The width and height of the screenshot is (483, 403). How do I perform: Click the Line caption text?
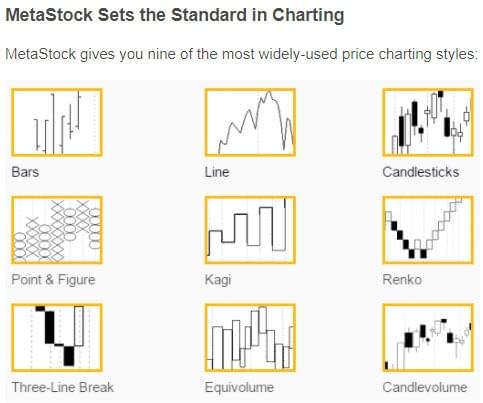(x=217, y=172)
